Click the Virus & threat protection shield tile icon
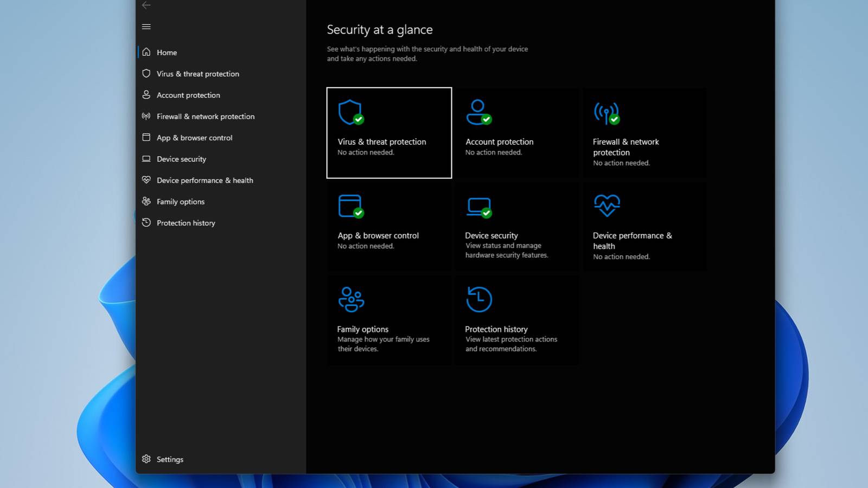Viewport: 868px width, 488px height. pyautogui.click(x=350, y=112)
